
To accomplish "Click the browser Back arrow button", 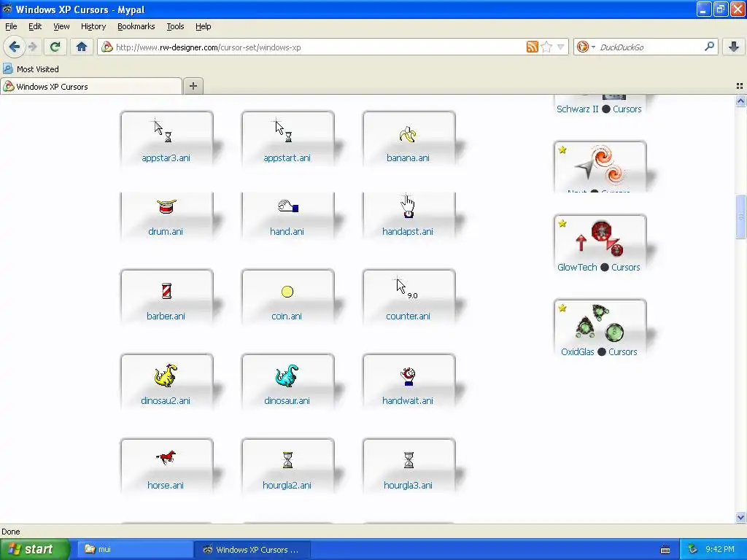I will [14, 47].
